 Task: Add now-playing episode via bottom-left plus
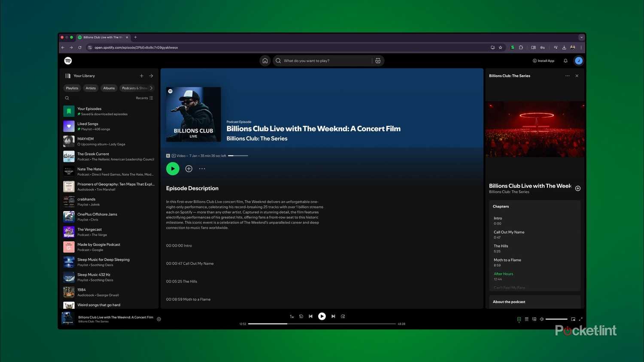[159, 319]
